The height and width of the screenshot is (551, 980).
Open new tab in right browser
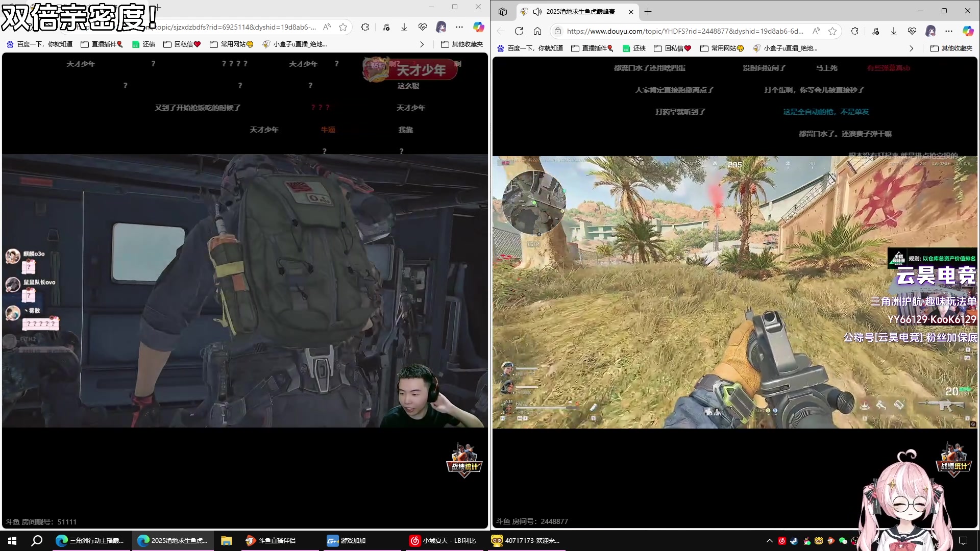(x=648, y=11)
